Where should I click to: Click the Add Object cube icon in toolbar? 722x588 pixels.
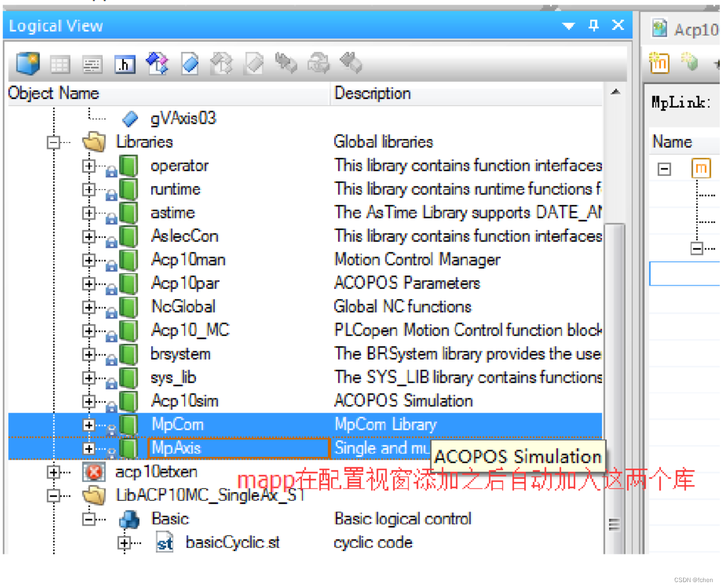28,64
